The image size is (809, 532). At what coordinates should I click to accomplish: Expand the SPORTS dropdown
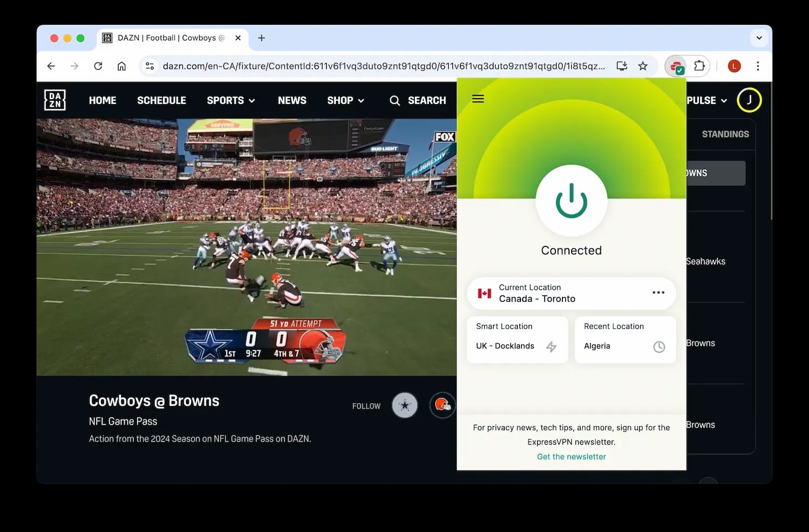(x=231, y=100)
